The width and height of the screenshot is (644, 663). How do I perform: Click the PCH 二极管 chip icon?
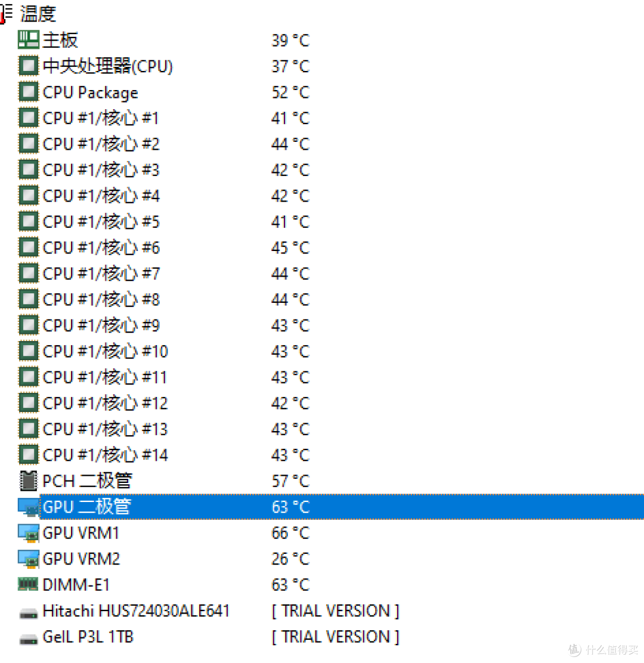pyautogui.click(x=29, y=481)
